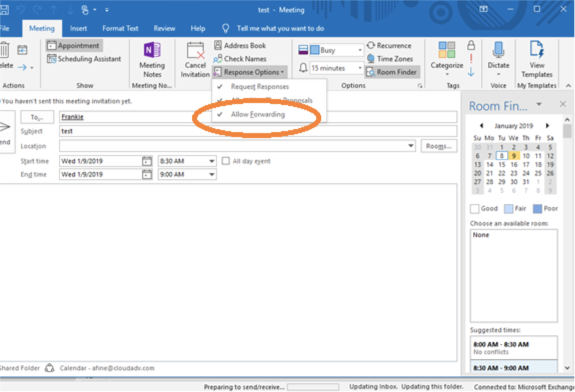Viewport: 575px width, 392px height.
Task: Start Dictate microphone
Action: point(498,49)
